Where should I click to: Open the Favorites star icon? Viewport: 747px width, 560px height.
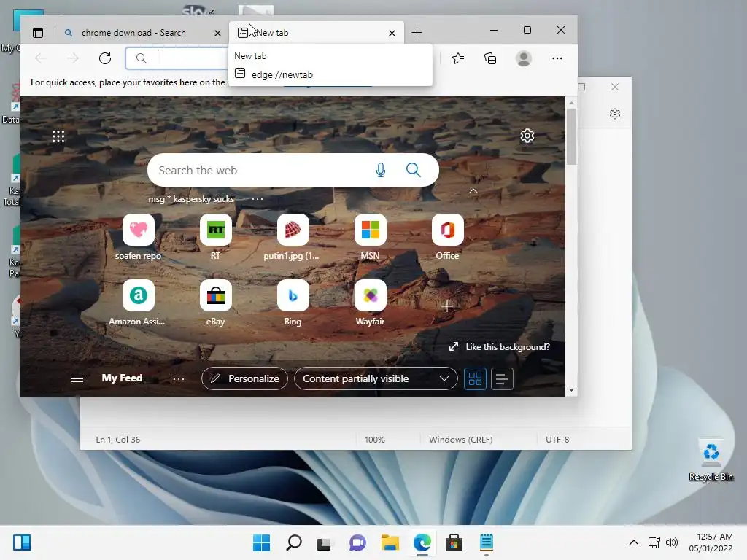click(458, 58)
